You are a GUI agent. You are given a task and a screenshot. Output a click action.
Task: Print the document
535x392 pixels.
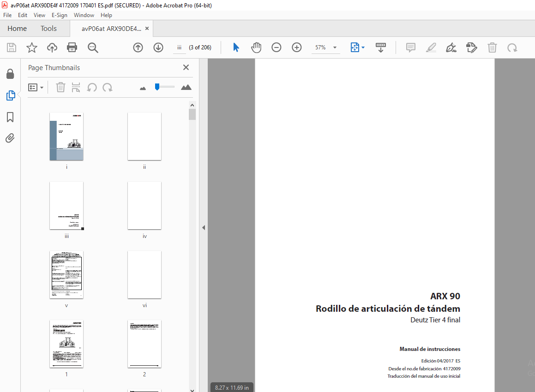(72, 48)
